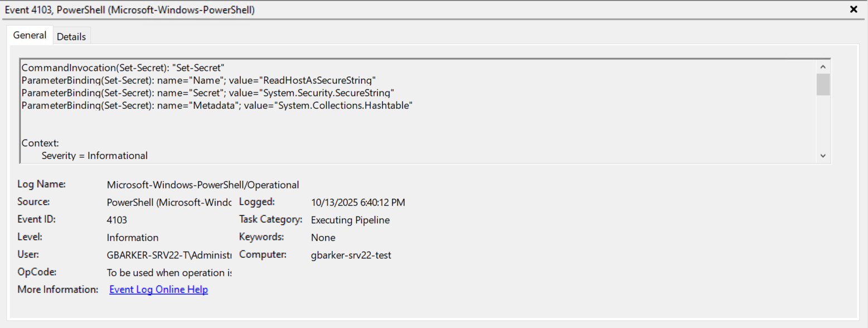Click the Metadata Hashtable parameter binding line
Image resolution: width=868 pixels, height=328 pixels.
click(216, 105)
